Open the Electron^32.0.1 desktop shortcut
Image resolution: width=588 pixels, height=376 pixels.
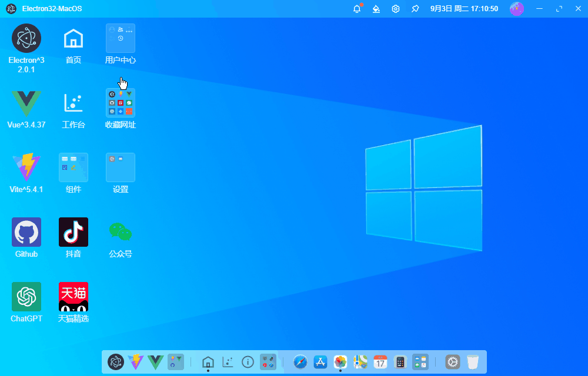26,38
